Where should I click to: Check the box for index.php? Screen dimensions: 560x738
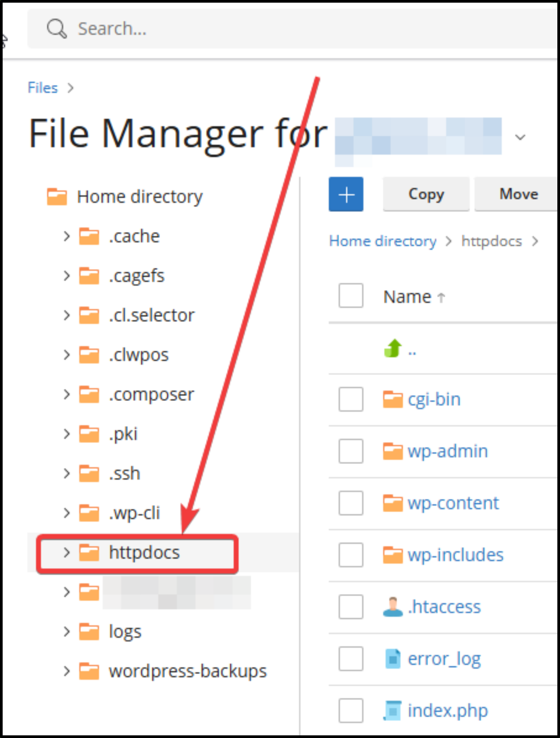[x=351, y=710]
